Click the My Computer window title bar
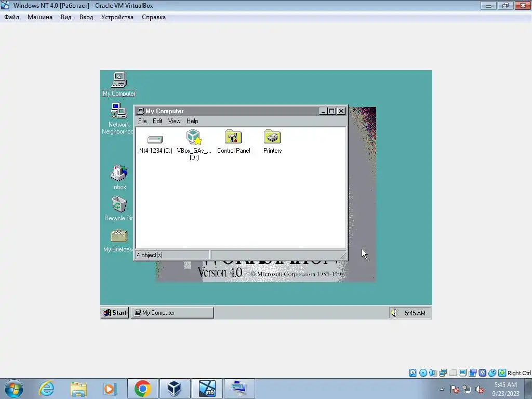532x399 pixels. click(x=241, y=111)
